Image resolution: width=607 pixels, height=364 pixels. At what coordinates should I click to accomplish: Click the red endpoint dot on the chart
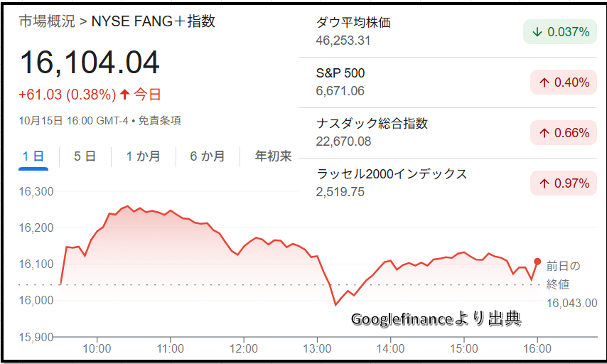pyautogui.click(x=537, y=262)
